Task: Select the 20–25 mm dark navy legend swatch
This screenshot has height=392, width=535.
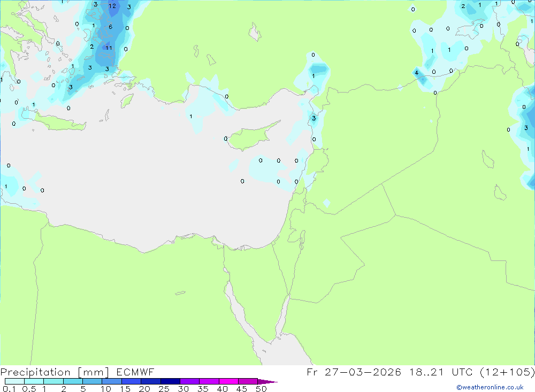Action: click(150, 381)
